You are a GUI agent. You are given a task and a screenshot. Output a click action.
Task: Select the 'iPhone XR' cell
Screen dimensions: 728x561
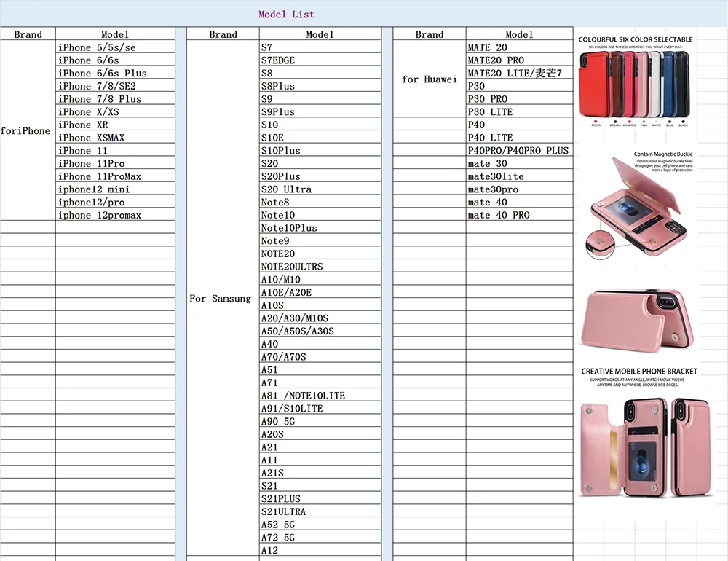tap(115, 125)
